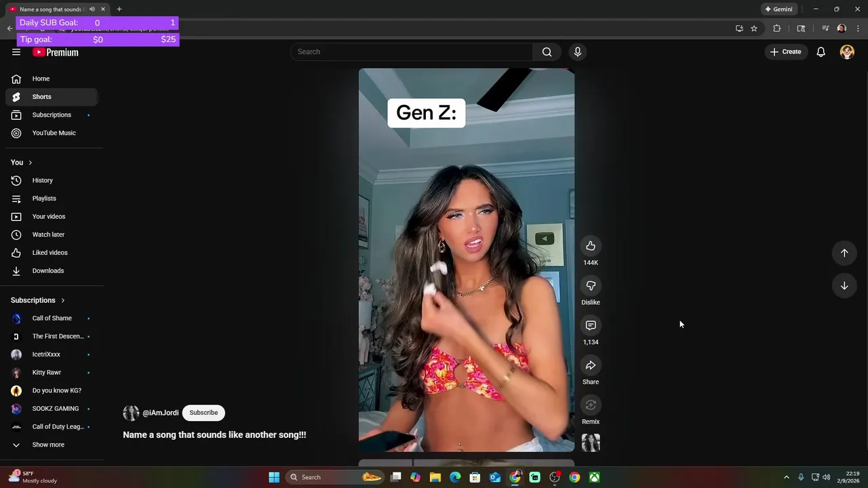
Task: Open Gemini button in Chrome title bar
Action: [778, 9]
